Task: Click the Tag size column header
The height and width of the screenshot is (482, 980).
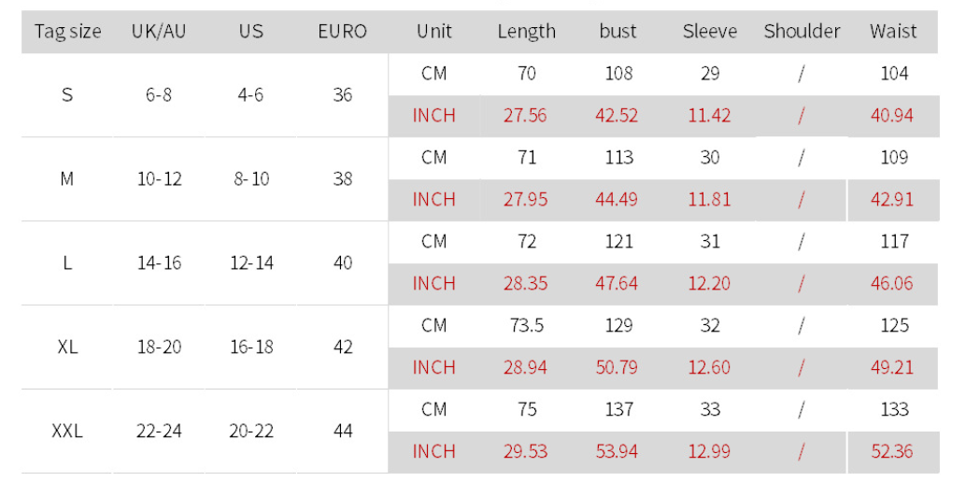Action: point(67,31)
